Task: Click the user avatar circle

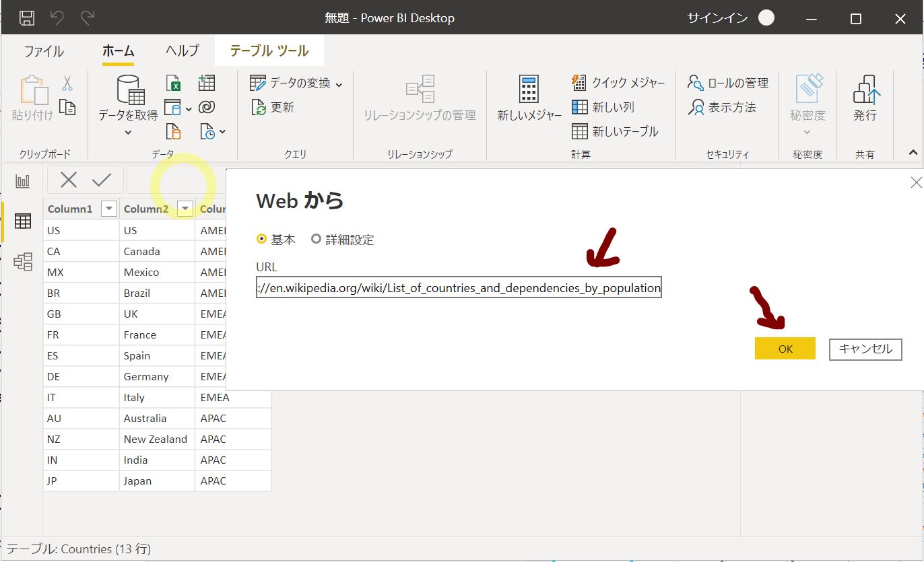Action: (x=766, y=18)
